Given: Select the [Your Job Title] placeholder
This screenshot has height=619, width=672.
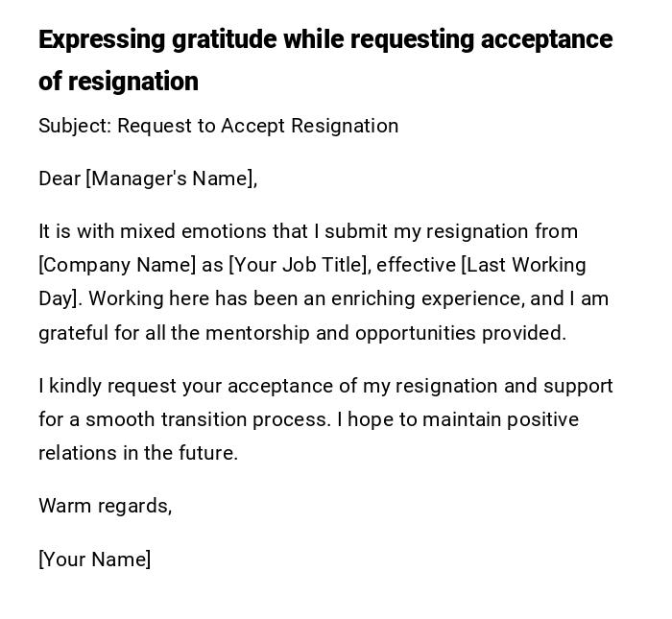Looking at the screenshot, I should click(299, 265).
